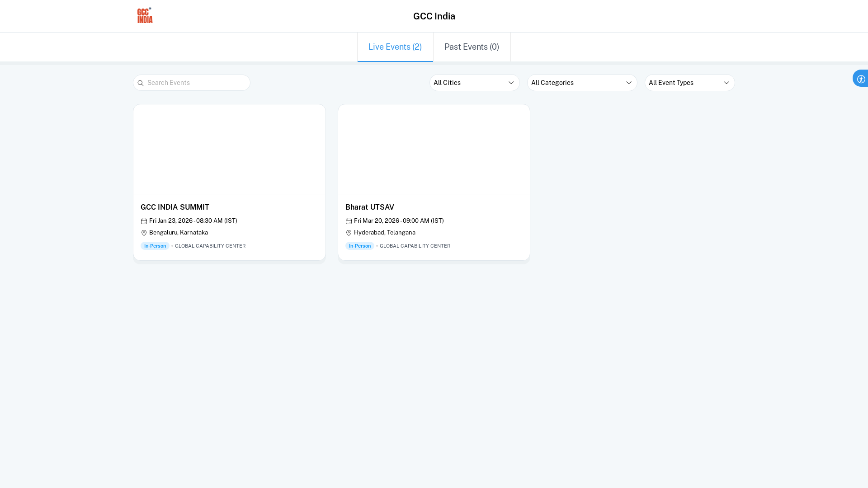This screenshot has height=488, width=868.
Task: Open the All Categories dropdown
Action: coord(582,83)
